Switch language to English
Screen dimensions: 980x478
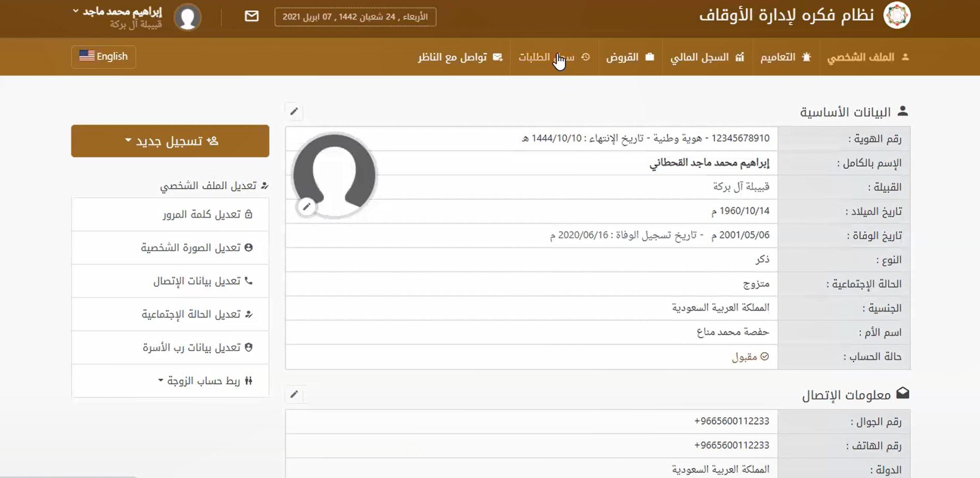pyautogui.click(x=104, y=56)
